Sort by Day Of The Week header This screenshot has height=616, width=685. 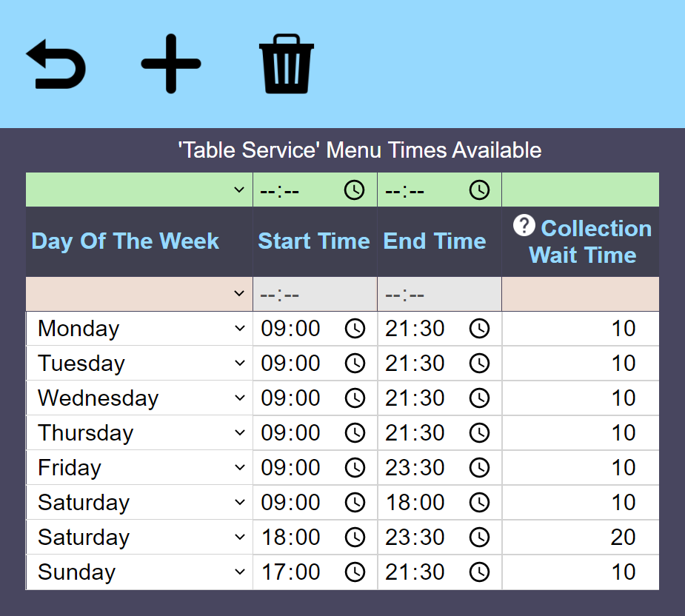coord(125,241)
